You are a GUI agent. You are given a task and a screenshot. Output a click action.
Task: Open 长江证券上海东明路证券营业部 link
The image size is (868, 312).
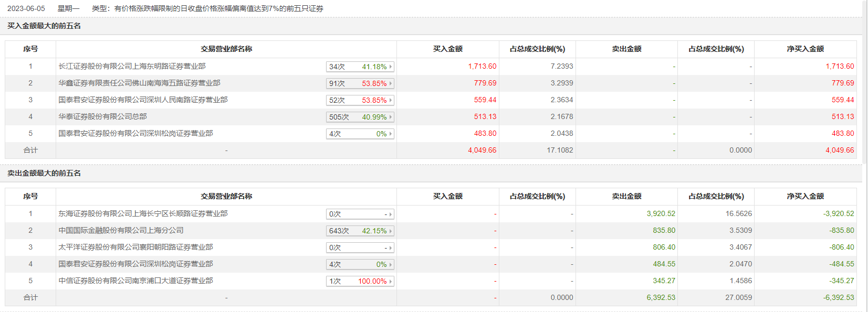[x=132, y=67]
